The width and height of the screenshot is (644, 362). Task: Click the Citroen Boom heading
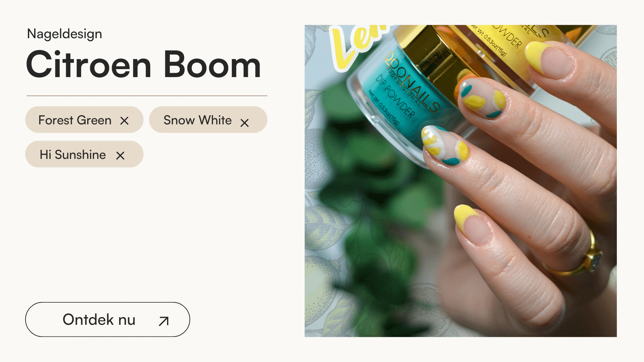click(x=144, y=64)
